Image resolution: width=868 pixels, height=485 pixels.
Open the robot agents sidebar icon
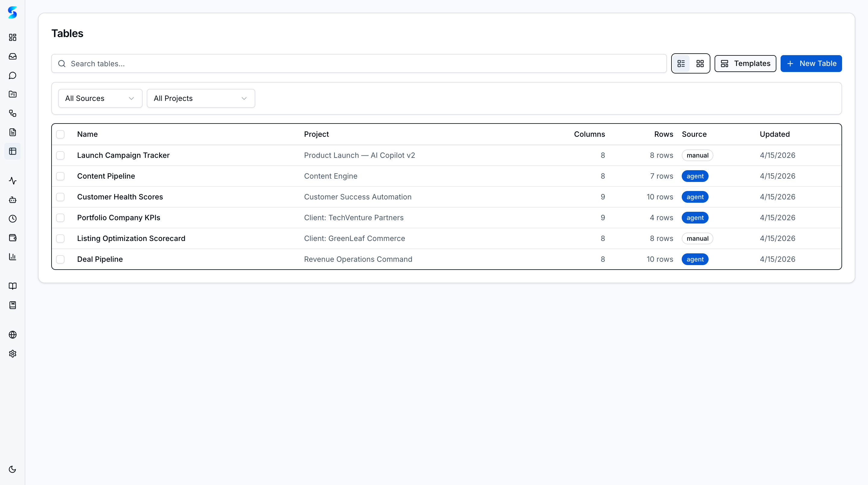coord(12,200)
